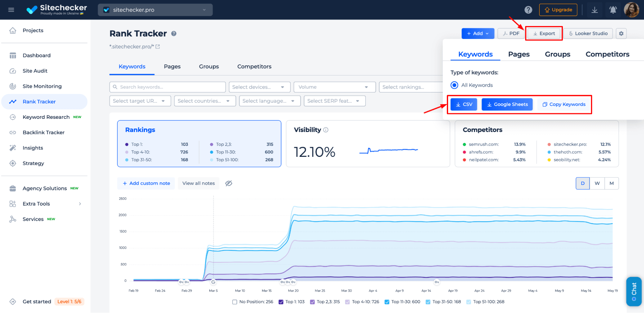The image size is (644, 313).
Task: Open Select target URL dropdown
Action: coord(140,101)
